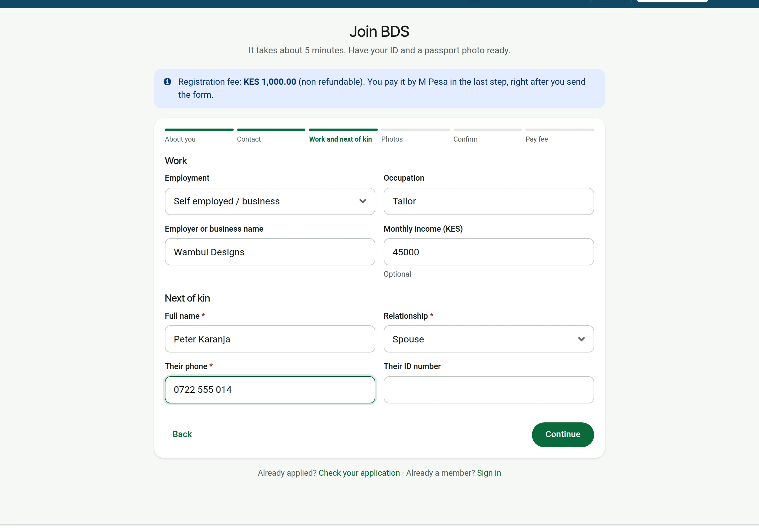The width and height of the screenshot is (759, 532).
Task: Go Back to the previous step
Action: point(182,434)
